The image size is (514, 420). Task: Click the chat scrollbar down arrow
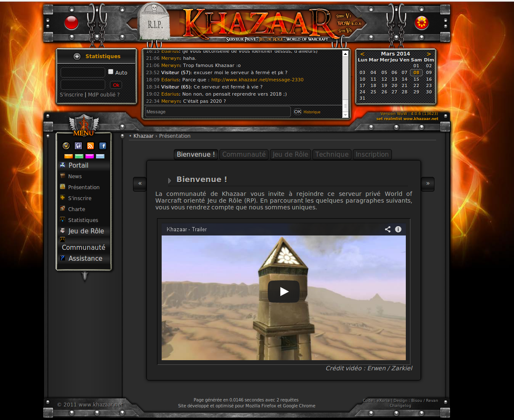(346, 115)
